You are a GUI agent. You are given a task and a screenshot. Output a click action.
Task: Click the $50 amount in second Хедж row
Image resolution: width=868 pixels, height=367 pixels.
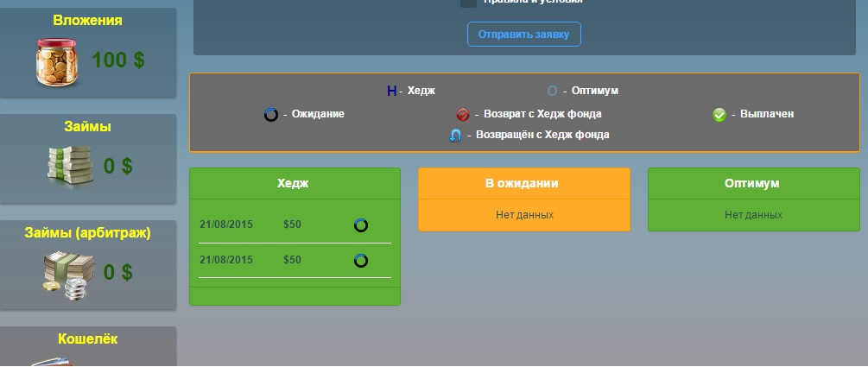[292, 260]
